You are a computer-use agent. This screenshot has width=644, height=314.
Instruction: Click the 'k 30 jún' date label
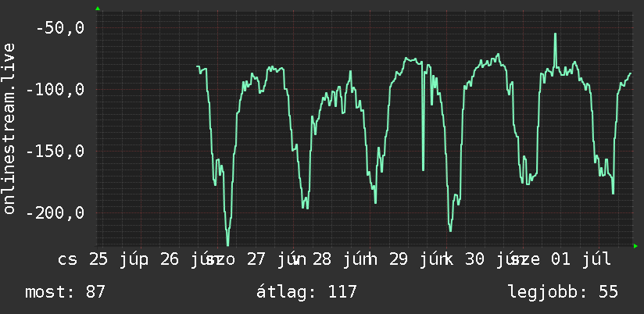point(481,260)
